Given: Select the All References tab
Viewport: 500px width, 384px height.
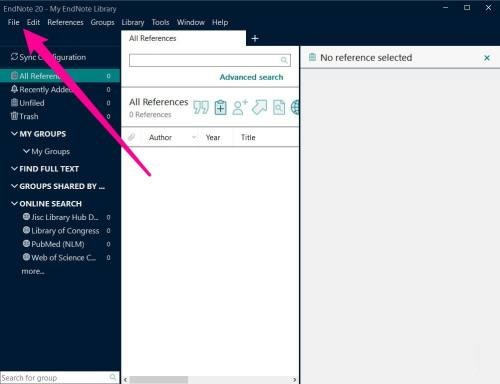Looking at the screenshot, I should [x=183, y=38].
